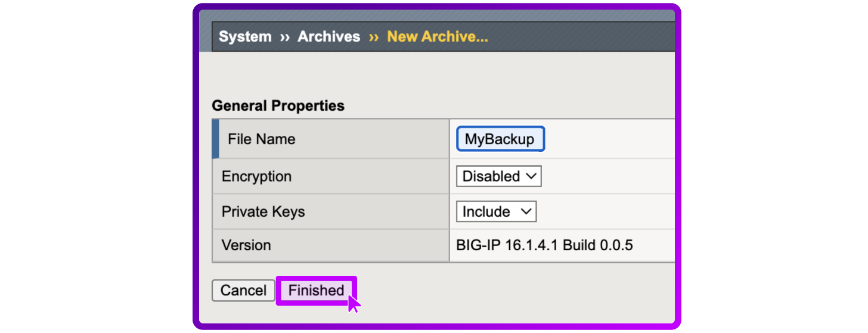
Task: Go to the Archives breadcrumb
Action: 329,36
